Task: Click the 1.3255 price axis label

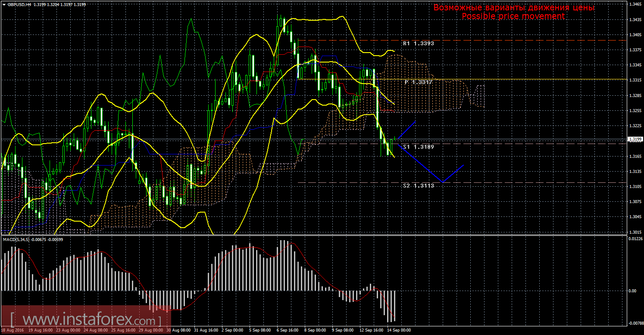Action: tap(635, 110)
